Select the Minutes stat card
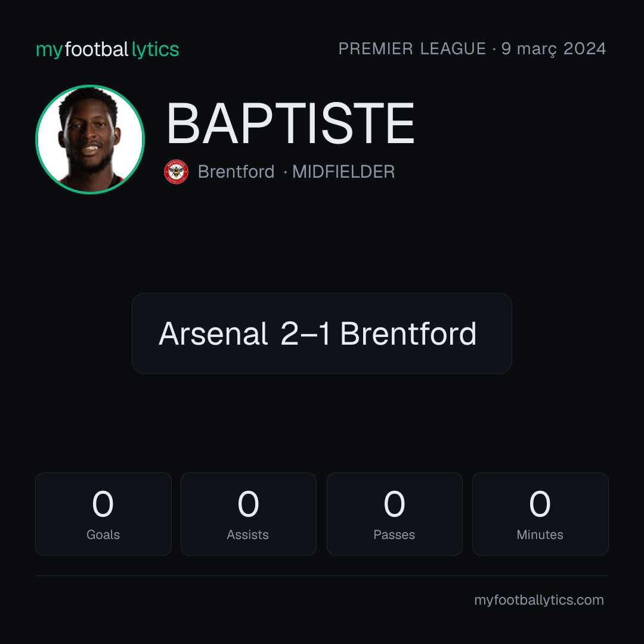This screenshot has width=644, height=644. pyautogui.click(x=540, y=514)
